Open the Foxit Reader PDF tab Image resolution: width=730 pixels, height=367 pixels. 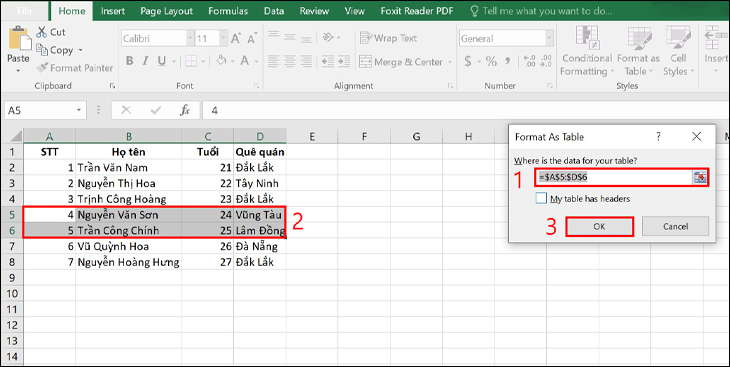(417, 11)
